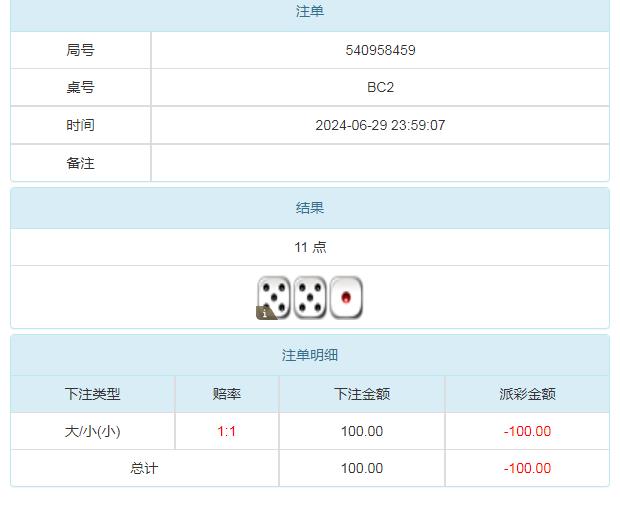The height and width of the screenshot is (524, 620).
Task: Click the 注单明细 section header
Action: tap(310, 355)
